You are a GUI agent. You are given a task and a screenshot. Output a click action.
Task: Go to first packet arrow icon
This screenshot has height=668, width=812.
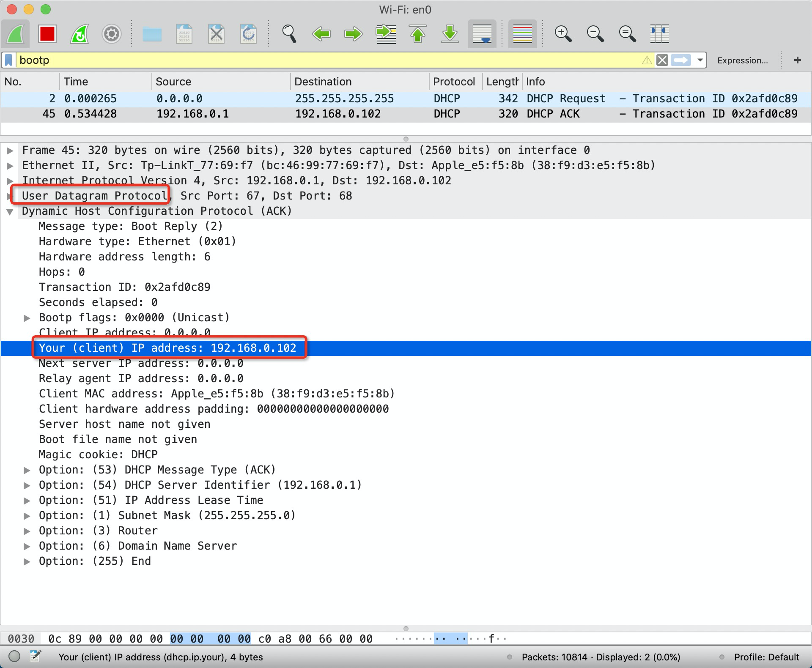[418, 34]
